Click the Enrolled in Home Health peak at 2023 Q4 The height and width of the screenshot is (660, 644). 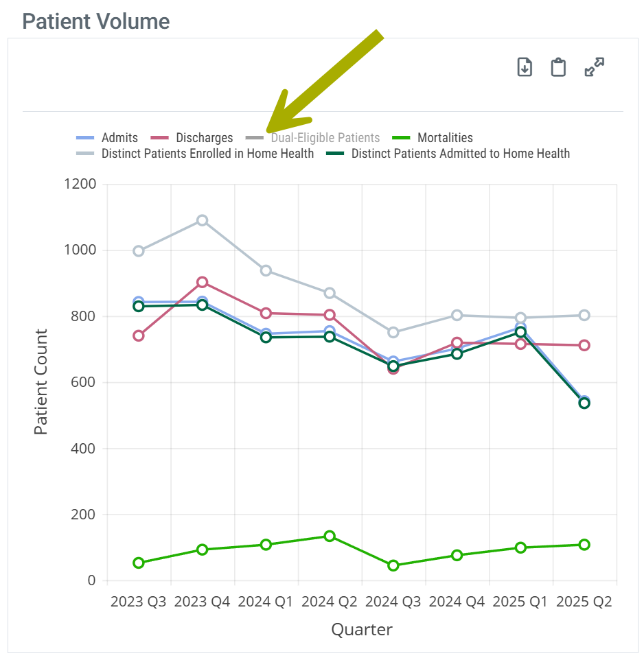(203, 220)
